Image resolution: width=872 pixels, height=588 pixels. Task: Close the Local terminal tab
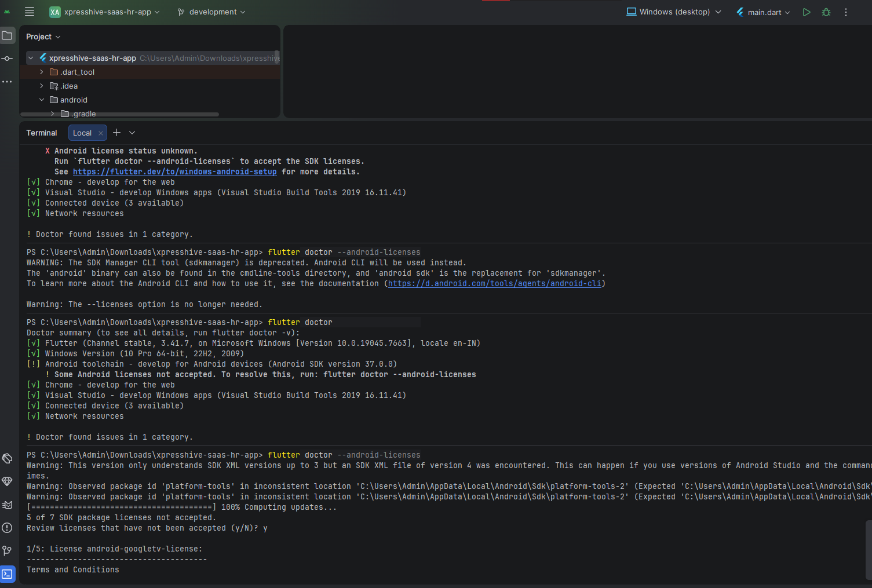tap(101, 133)
